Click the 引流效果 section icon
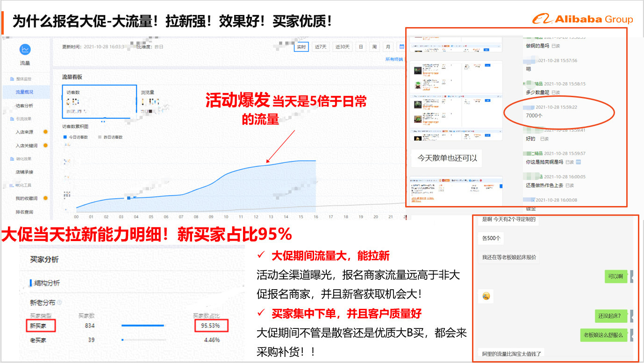644x363 pixels. coord(12,119)
